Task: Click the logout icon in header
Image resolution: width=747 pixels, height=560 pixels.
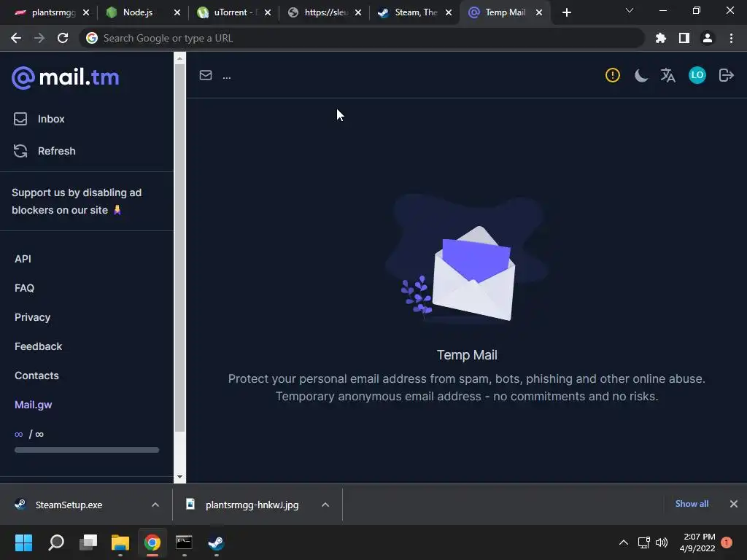Action: 726,75
